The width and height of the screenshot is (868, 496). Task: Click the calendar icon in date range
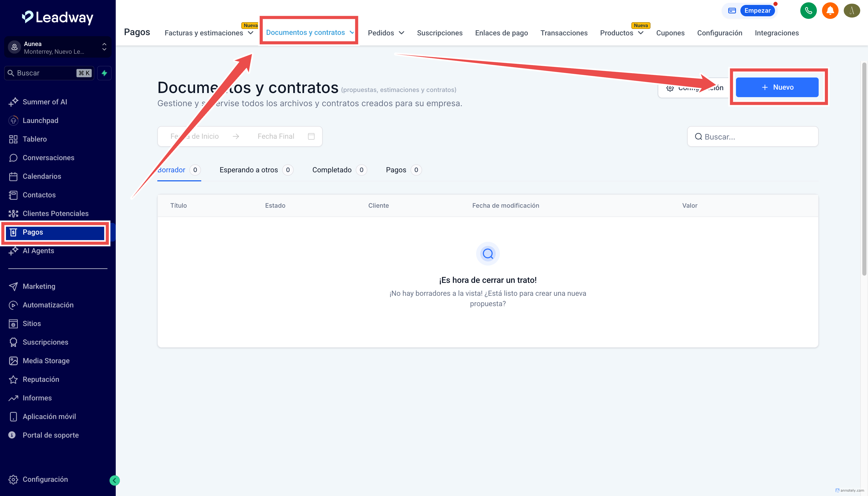(311, 136)
